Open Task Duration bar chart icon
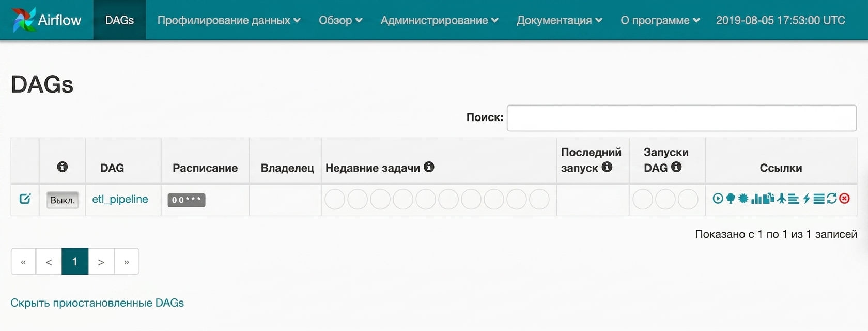 [x=757, y=199]
